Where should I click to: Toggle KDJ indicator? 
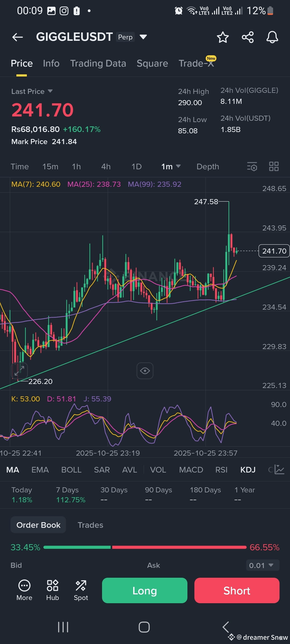click(x=248, y=470)
